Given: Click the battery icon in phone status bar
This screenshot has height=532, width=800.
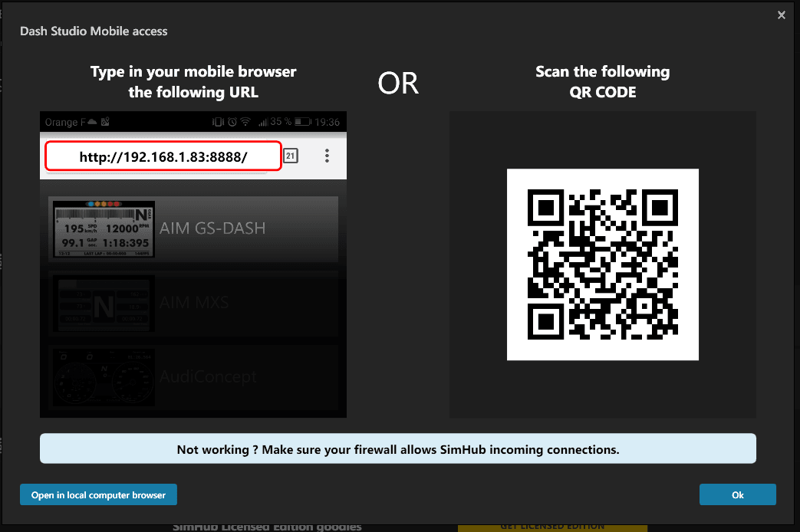Looking at the screenshot, I should tap(303, 121).
